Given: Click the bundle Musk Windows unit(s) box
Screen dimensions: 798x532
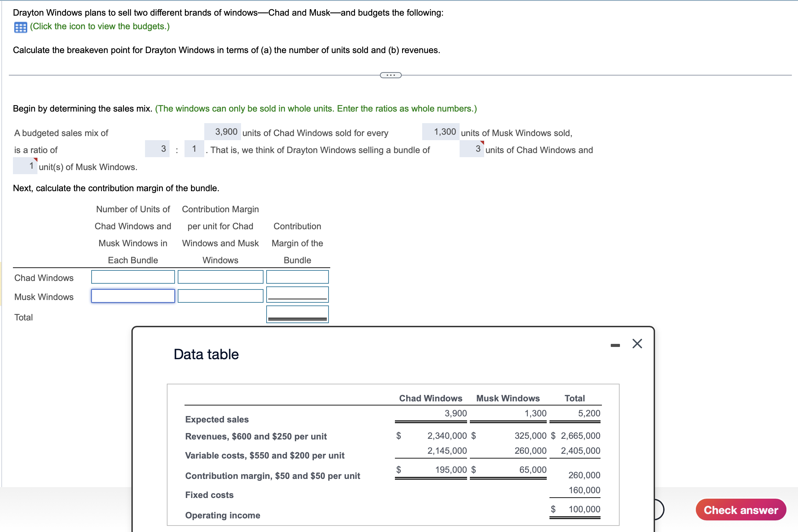Looking at the screenshot, I should [25, 166].
